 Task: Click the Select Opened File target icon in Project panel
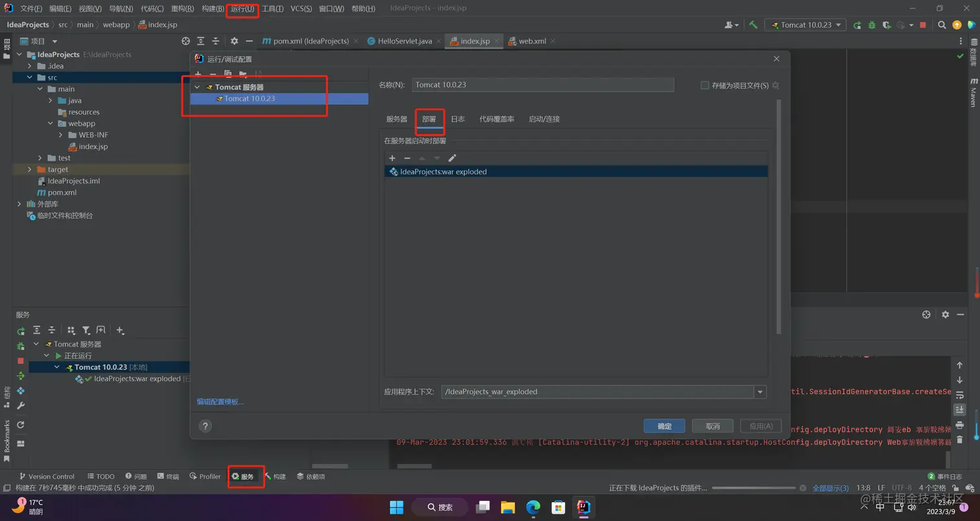(186, 41)
